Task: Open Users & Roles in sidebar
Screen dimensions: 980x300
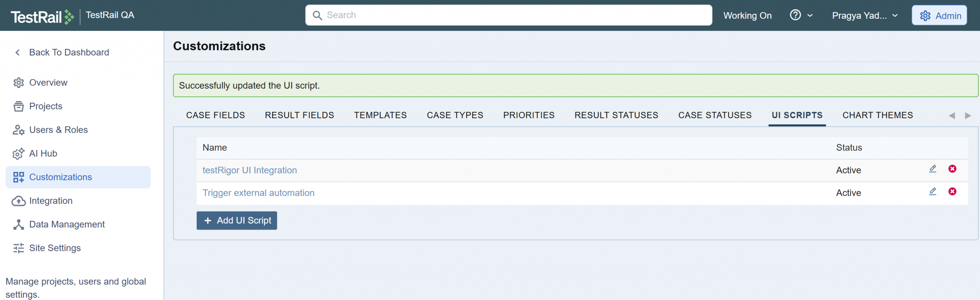Action: pos(58,130)
